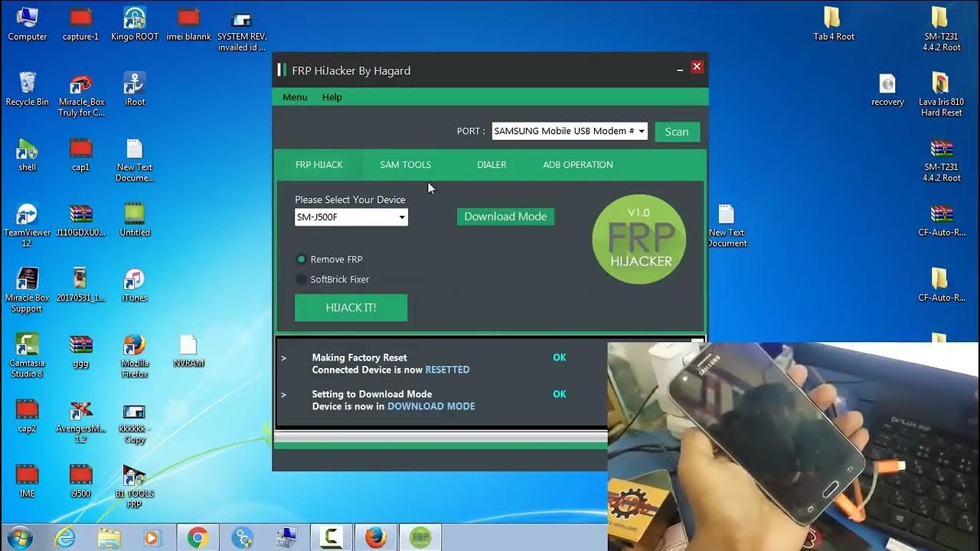Click the FRP Hijacker round green logo
This screenshot has width=980, height=551.
point(639,239)
